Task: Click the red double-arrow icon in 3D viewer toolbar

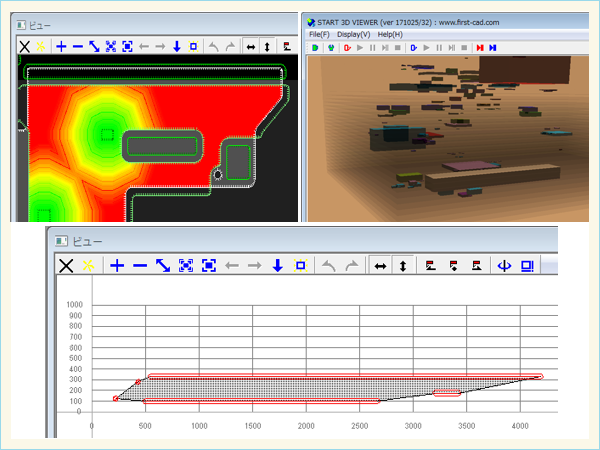Action: [x=480, y=47]
